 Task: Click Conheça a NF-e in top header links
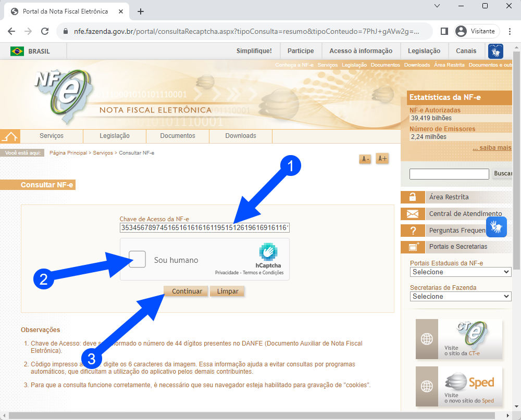(294, 65)
